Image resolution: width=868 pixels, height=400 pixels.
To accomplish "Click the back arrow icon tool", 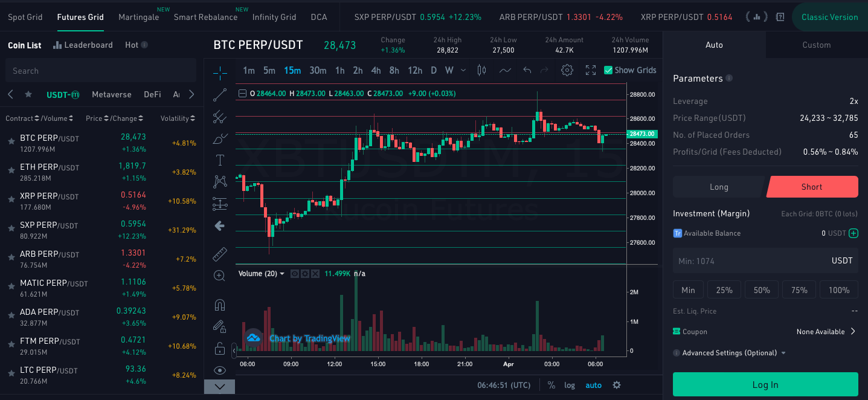I will [x=220, y=226].
